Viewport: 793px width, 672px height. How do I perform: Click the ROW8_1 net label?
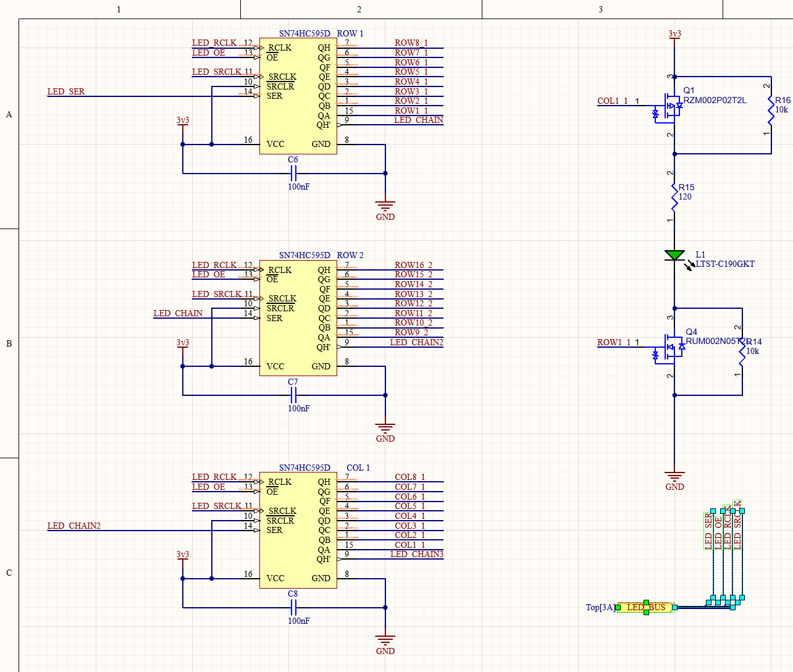click(411, 43)
